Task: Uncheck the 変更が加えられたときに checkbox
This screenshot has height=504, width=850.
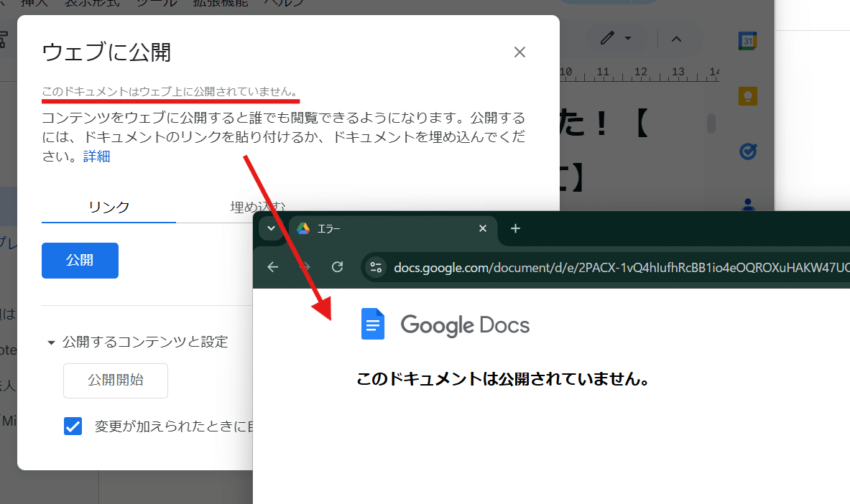Action: point(73,426)
